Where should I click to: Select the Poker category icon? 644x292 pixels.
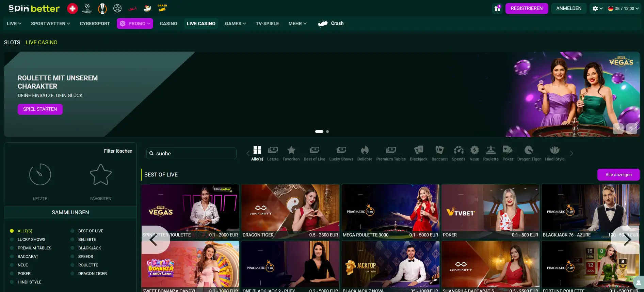point(508,150)
